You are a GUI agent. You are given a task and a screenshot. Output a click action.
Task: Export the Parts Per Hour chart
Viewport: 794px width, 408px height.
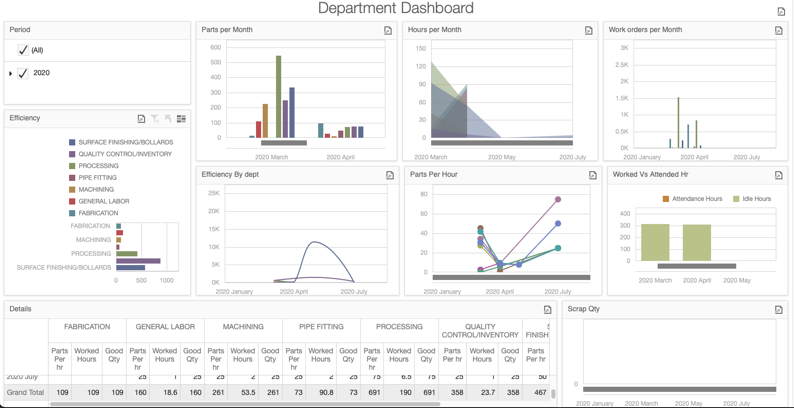click(x=593, y=175)
